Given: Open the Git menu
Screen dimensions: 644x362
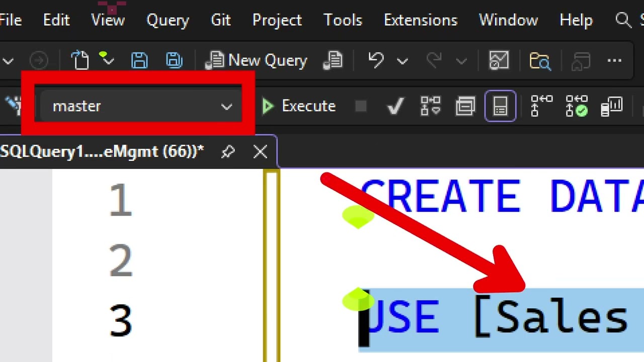Looking at the screenshot, I should 220,20.
